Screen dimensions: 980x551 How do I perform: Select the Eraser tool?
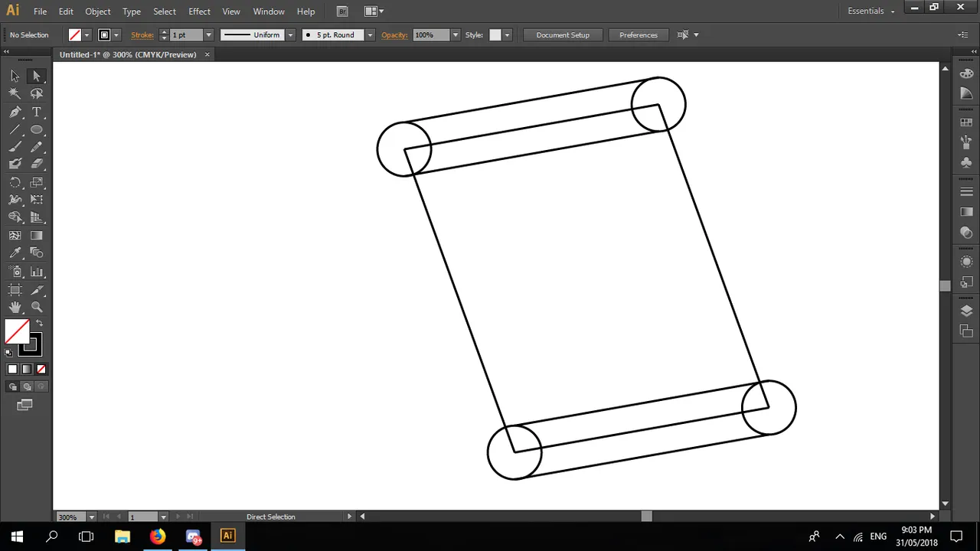[36, 164]
